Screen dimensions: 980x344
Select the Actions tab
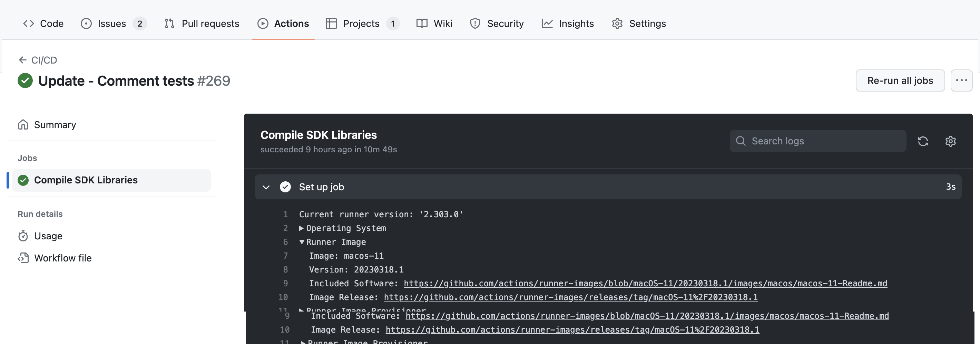(x=283, y=23)
